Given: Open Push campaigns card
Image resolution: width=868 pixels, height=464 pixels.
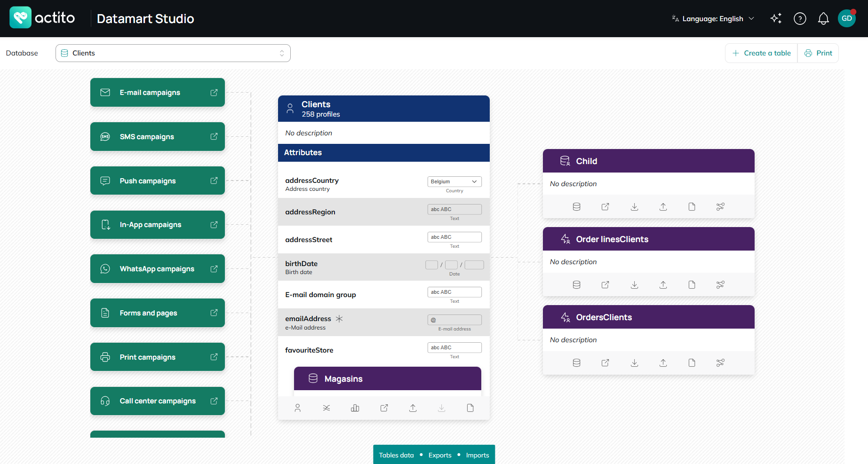Looking at the screenshot, I should pos(158,181).
